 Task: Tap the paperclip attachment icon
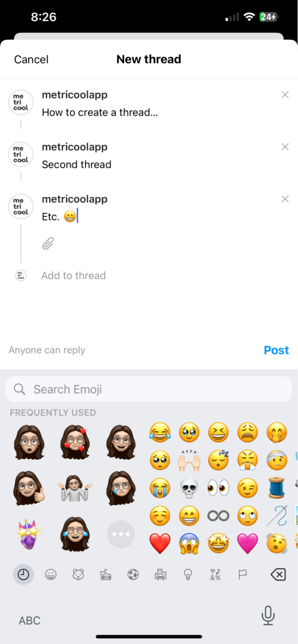click(x=48, y=243)
